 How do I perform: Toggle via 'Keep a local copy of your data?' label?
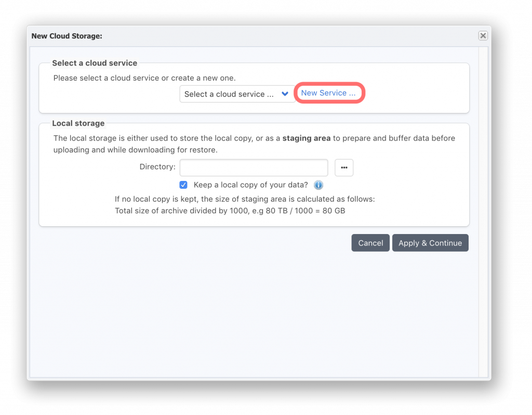point(251,185)
